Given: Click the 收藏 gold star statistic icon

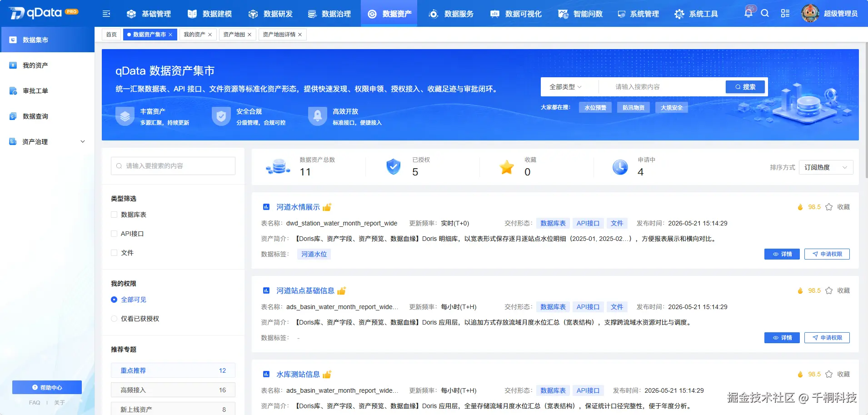Looking at the screenshot, I should (x=507, y=167).
